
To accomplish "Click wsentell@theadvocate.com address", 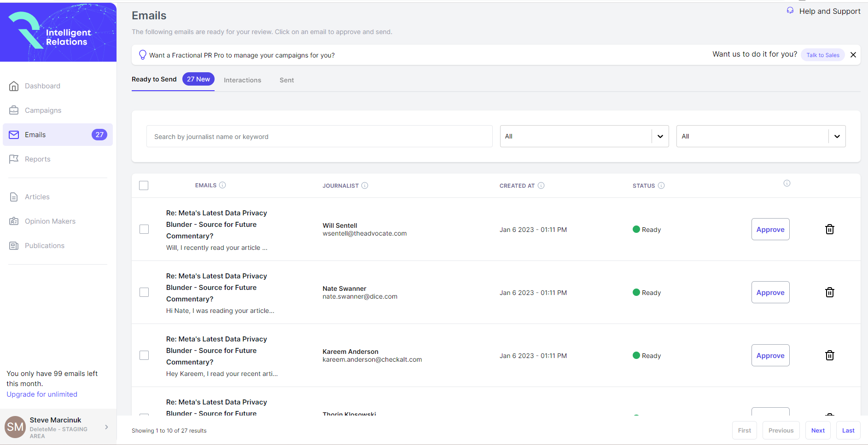I will (365, 233).
